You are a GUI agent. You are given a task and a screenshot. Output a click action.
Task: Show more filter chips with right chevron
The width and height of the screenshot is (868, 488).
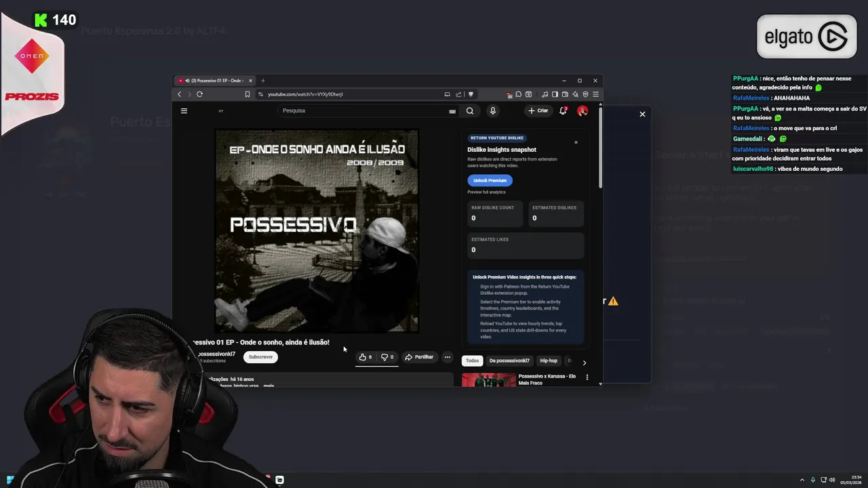pyautogui.click(x=585, y=363)
